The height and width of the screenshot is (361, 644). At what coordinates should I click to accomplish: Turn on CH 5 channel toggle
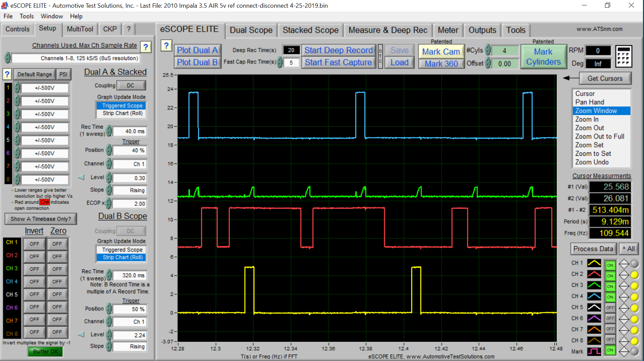pyautogui.click(x=610, y=307)
